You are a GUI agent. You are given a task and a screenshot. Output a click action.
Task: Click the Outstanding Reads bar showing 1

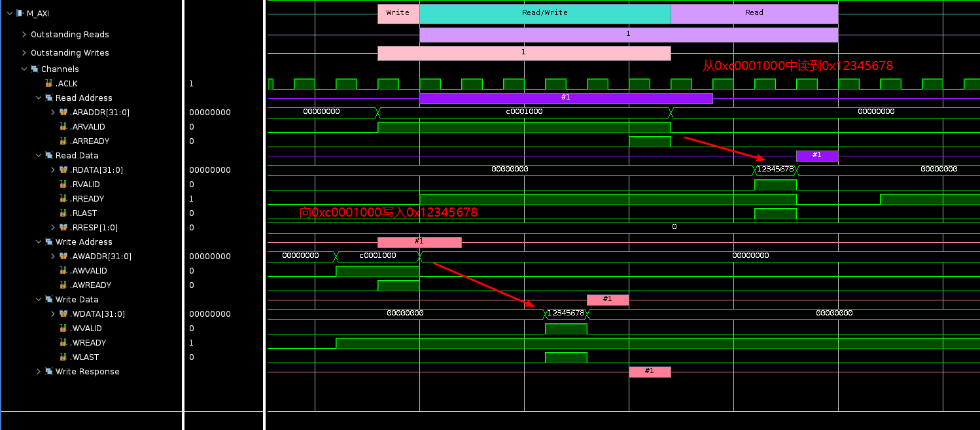click(629, 35)
